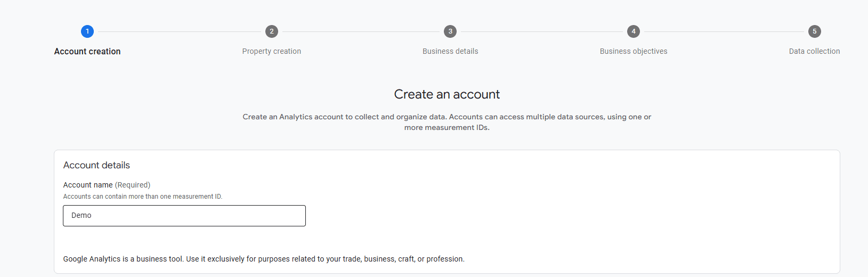Click the Google Analytics business tool notice
The height and width of the screenshot is (277, 868).
[264, 259]
